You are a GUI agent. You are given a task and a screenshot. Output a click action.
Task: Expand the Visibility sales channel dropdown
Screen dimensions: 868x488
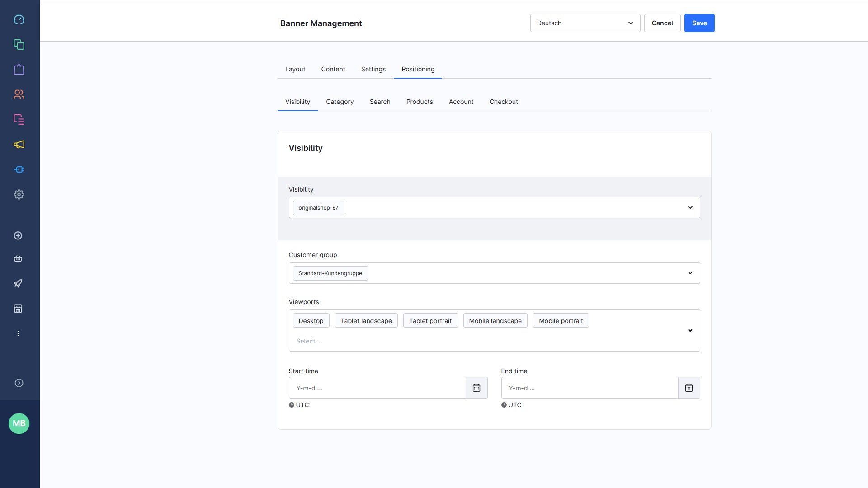click(x=690, y=207)
